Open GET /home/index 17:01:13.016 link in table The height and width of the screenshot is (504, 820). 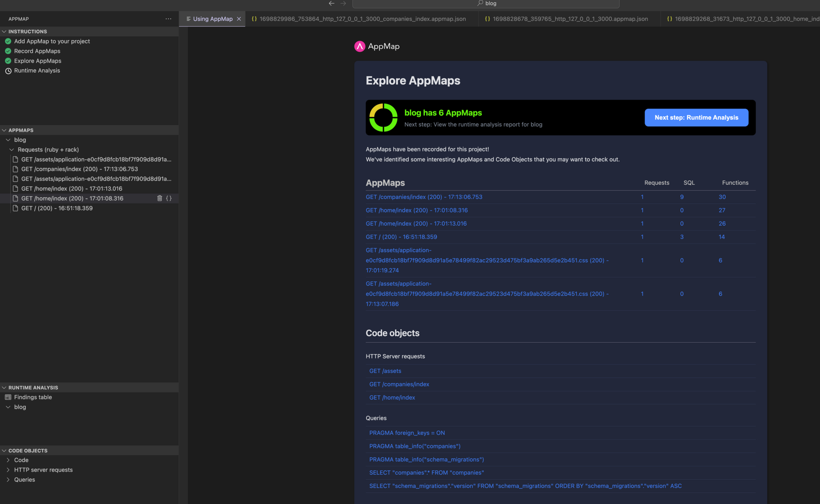point(416,224)
